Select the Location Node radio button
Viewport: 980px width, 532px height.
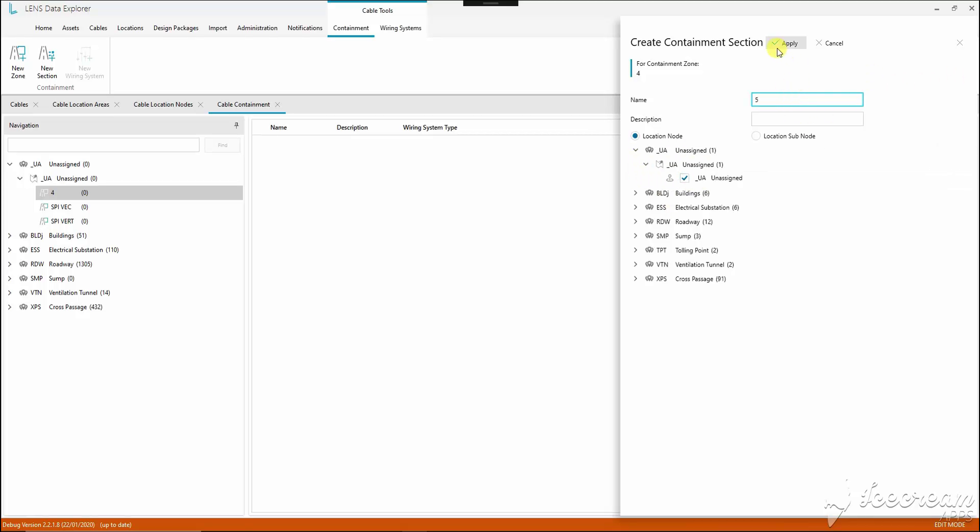[x=635, y=136]
